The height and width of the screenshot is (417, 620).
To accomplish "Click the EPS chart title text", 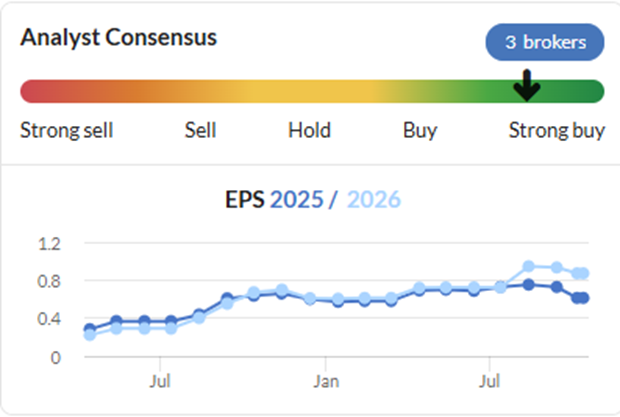I will coord(245,199).
